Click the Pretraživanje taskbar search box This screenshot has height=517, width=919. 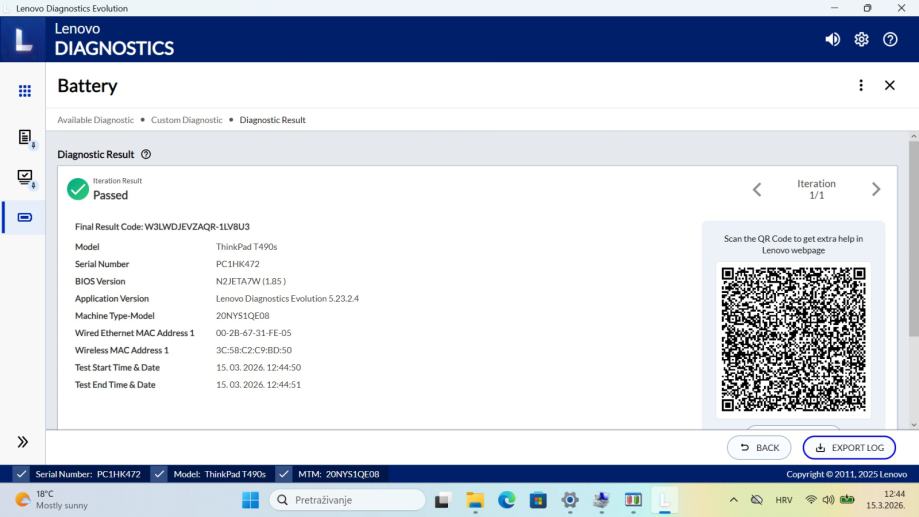[x=348, y=500]
